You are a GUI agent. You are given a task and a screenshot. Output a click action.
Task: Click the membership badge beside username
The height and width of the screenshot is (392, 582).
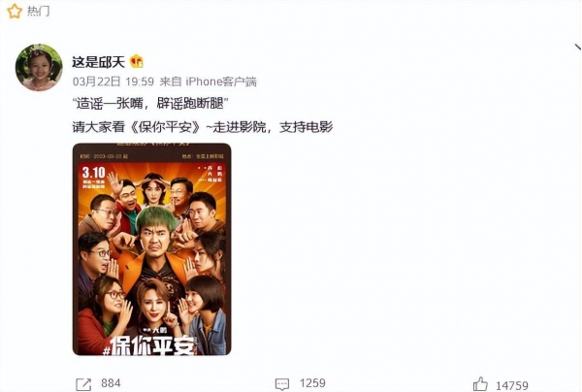pos(137,61)
